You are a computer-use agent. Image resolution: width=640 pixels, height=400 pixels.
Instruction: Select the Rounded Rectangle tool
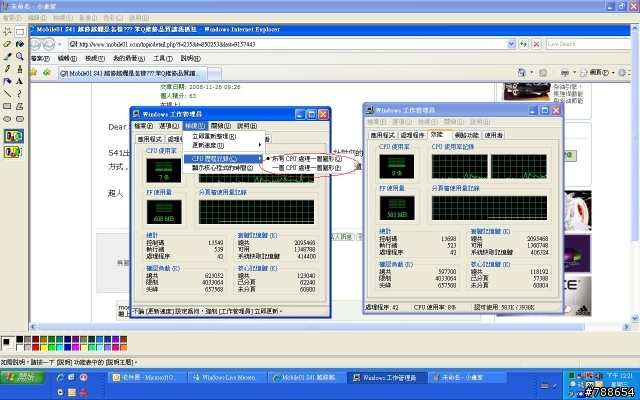point(20,119)
